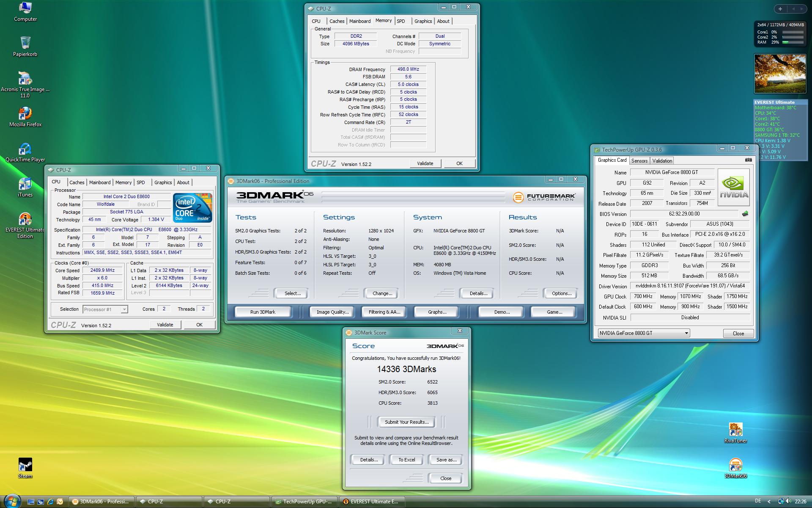Click Details... in the 3DMark Score dialog
The width and height of the screenshot is (812, 508).
(x=369, y=460)
